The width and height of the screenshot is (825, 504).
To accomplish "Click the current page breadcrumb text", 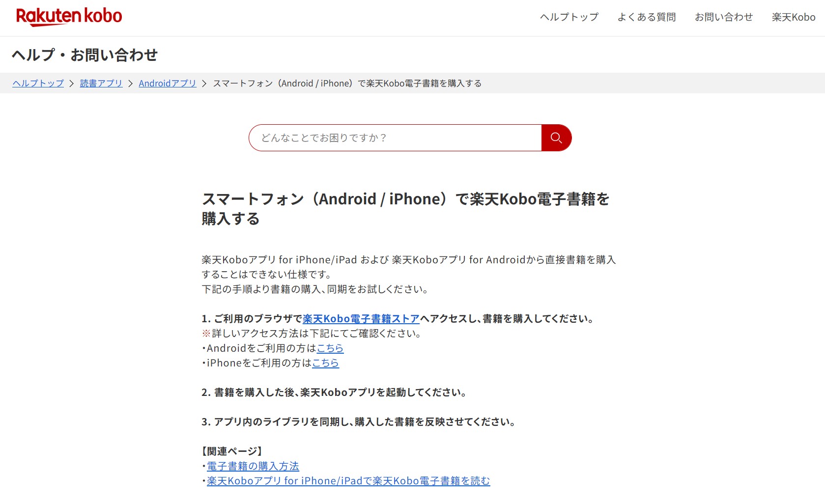I will pos(347,84).
